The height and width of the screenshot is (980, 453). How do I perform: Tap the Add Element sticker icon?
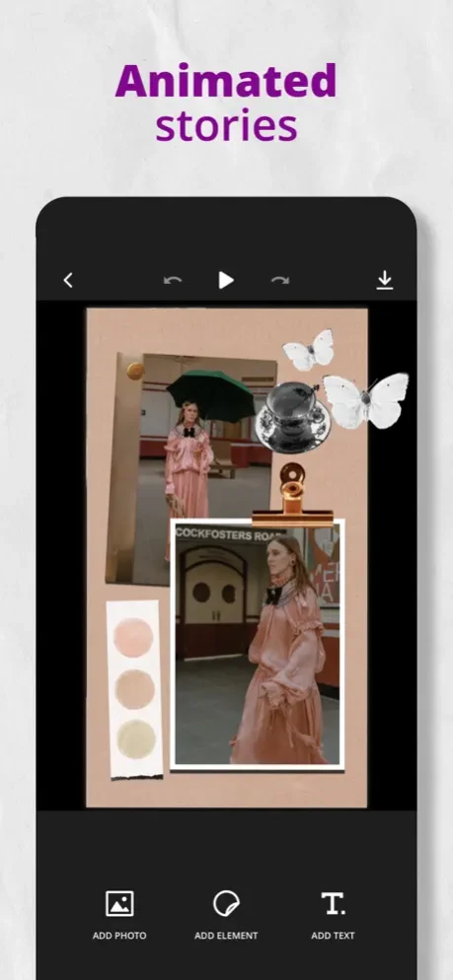click(226, 903)
